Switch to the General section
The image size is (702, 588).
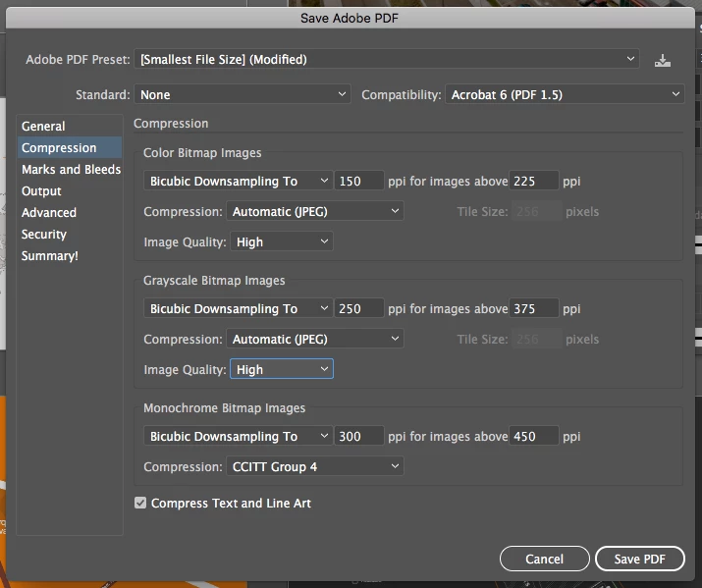[70, 127]
